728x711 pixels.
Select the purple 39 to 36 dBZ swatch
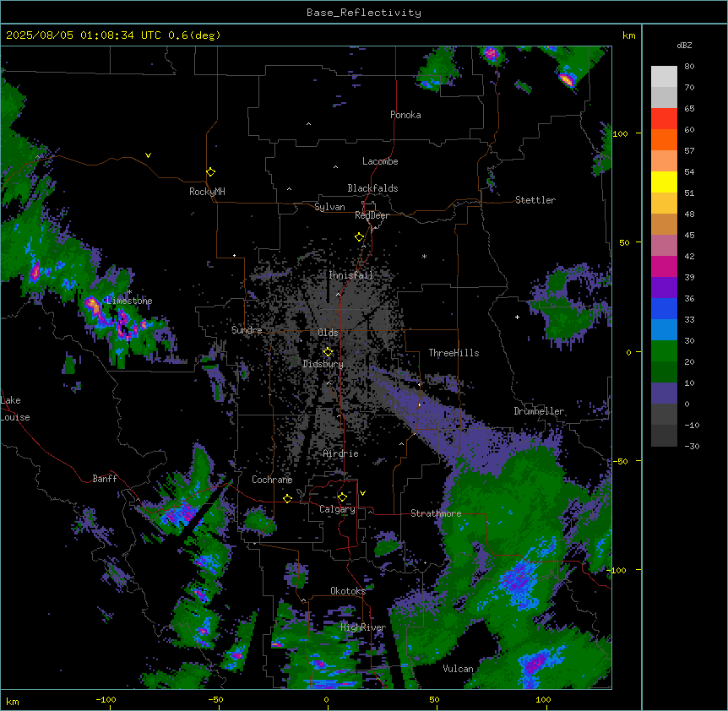click(664, 288)
